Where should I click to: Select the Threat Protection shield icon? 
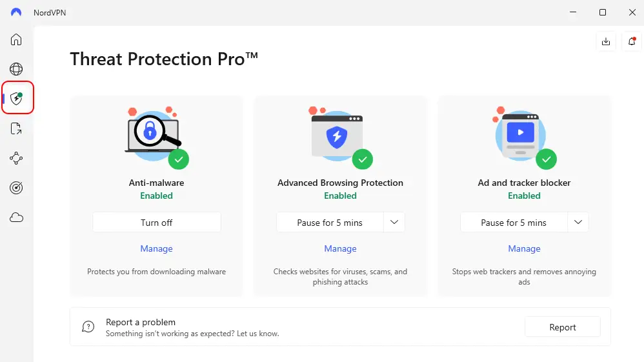(17, 99)
